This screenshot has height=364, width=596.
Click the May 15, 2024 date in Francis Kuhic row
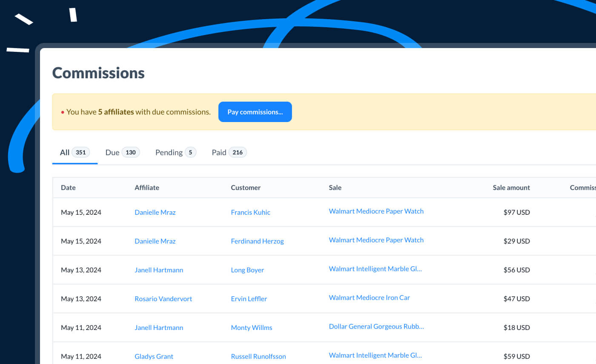pyautogui.click(x=81, y=212)
